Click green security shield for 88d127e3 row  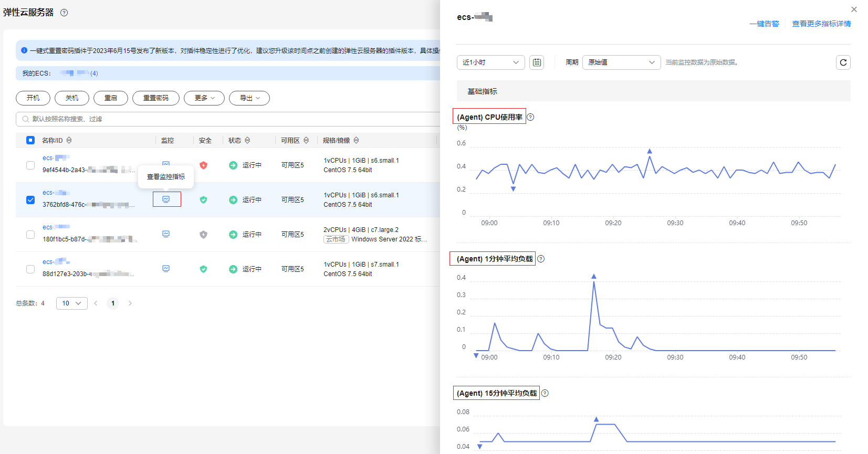pos(204,269)
